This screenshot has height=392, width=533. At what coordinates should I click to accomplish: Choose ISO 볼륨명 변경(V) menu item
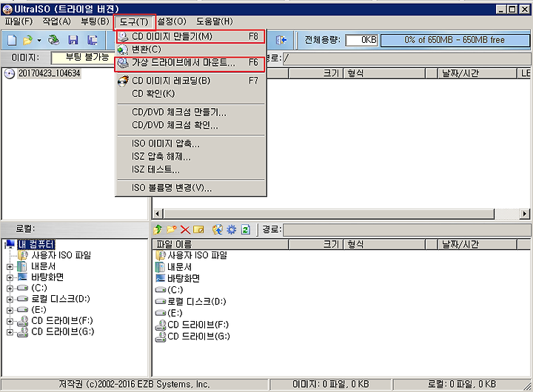(191, 188)
